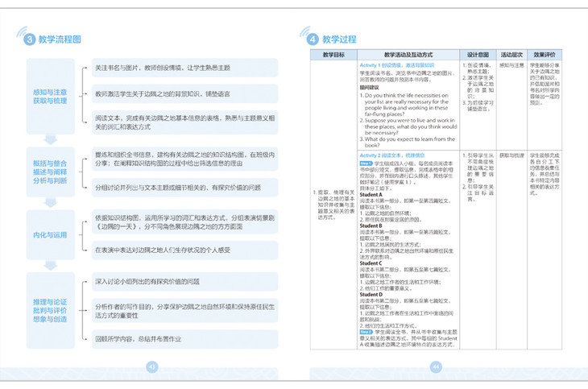Click the 教学目标 column header
This screenshot has width=588, height=389.
[333, 54]
